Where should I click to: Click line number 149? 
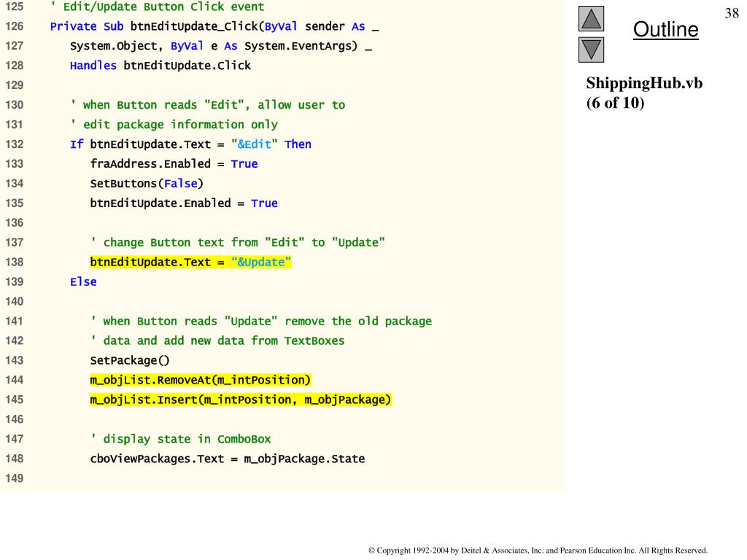click(15, 478)
